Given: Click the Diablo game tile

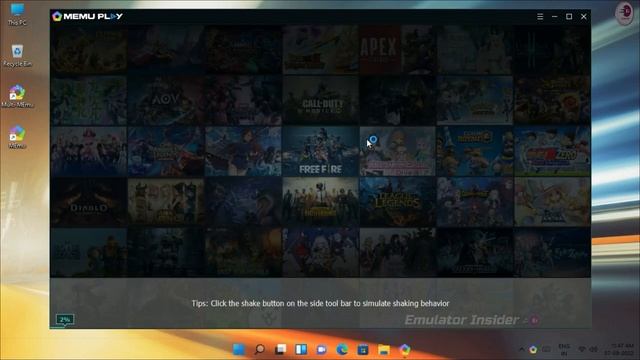Looking at the screenshot, I should click(x=89, y=202).
